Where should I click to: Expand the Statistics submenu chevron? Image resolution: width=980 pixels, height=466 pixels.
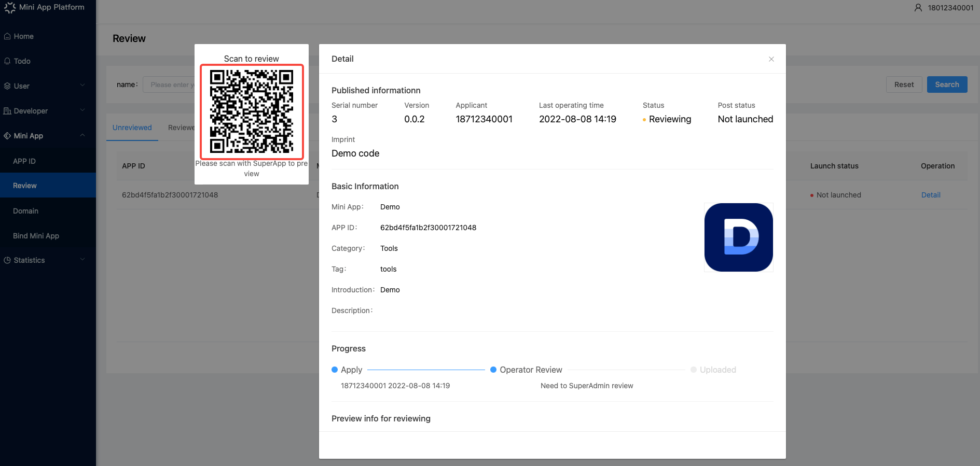(x=82, y=260)
